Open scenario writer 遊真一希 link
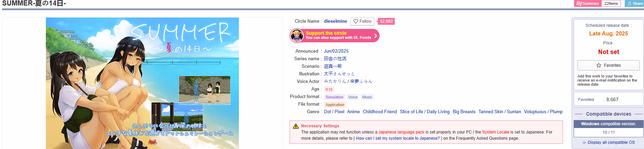644x149 pixels. click(333, 66)
